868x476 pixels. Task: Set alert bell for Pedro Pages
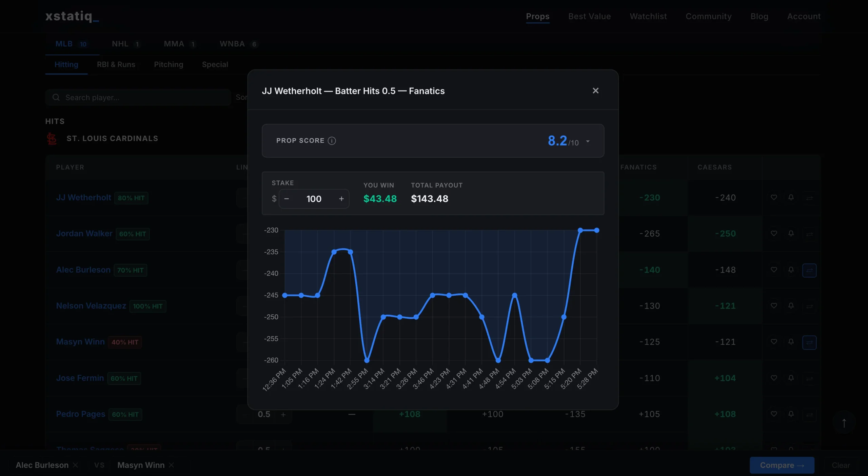pos(791,414)
